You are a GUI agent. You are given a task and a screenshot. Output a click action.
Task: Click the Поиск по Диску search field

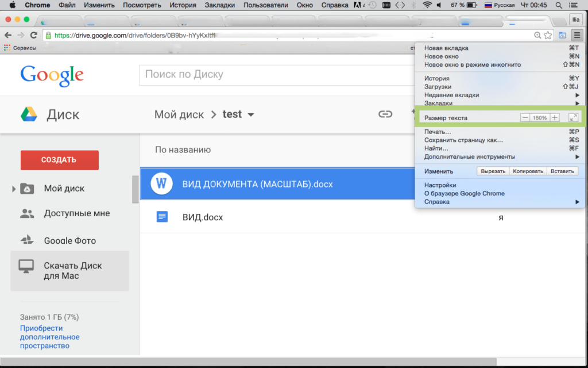point(277,75)
